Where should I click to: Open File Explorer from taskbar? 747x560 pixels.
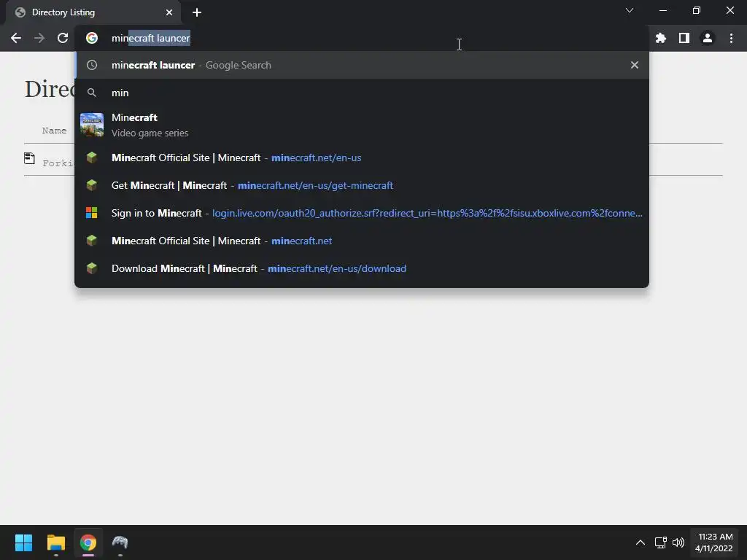pyautogui.click(x=56, y=542)
